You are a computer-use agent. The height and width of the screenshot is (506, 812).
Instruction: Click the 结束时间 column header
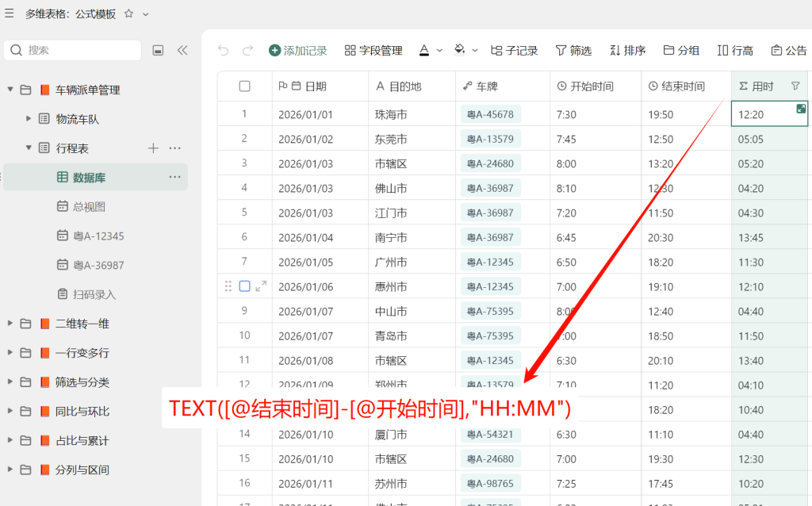point(686,86)
